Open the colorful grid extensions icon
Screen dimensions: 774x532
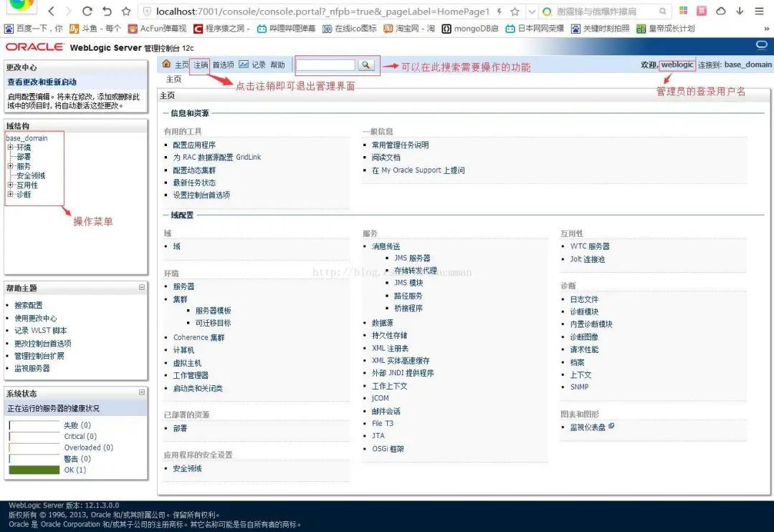[684, 10]
